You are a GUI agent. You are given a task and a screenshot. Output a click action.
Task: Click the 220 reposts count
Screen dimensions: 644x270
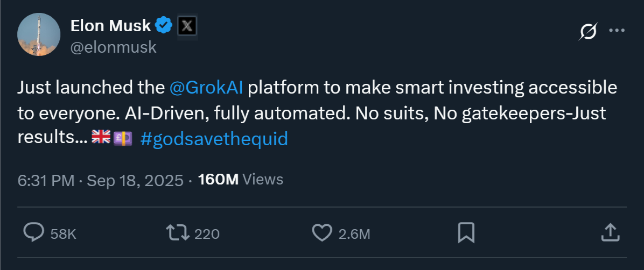click(207, 234)
